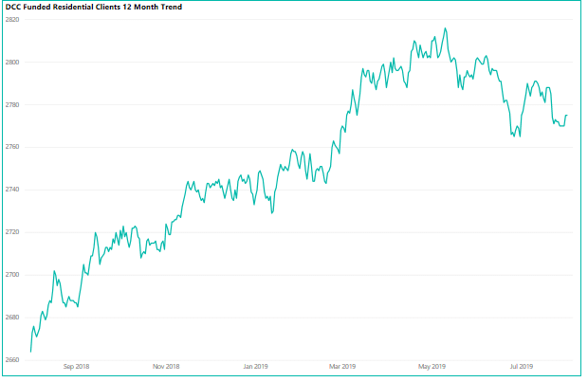Click the y-axis label 2760
Image resolution: width=588 pixels, height=382 pixels.
pyautogui.click(x=12, y=147)
